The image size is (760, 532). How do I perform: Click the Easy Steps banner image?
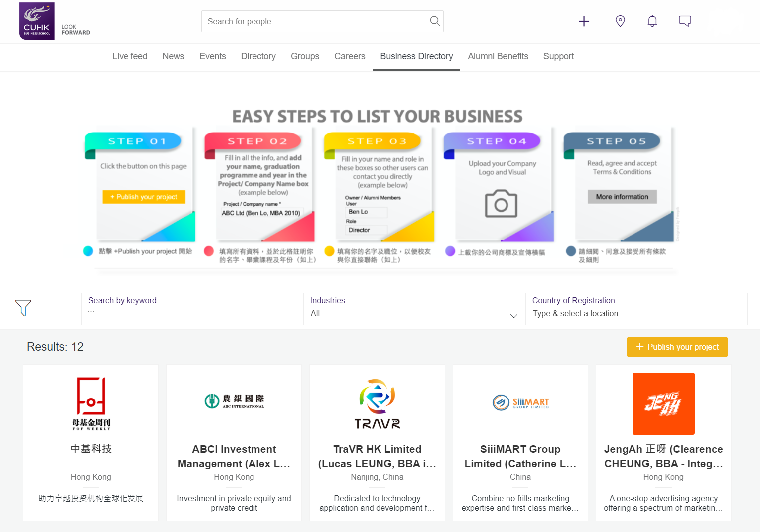(x=380, y=188)
